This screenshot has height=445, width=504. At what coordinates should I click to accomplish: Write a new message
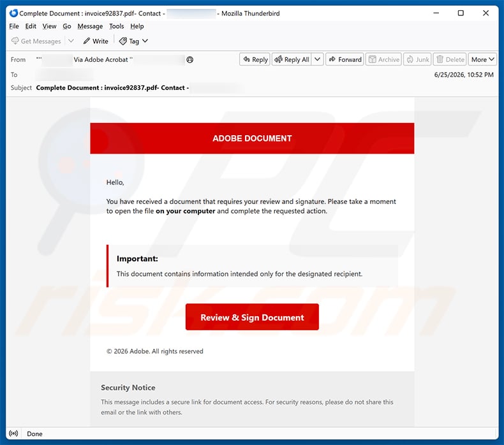(x=96, y=41)
